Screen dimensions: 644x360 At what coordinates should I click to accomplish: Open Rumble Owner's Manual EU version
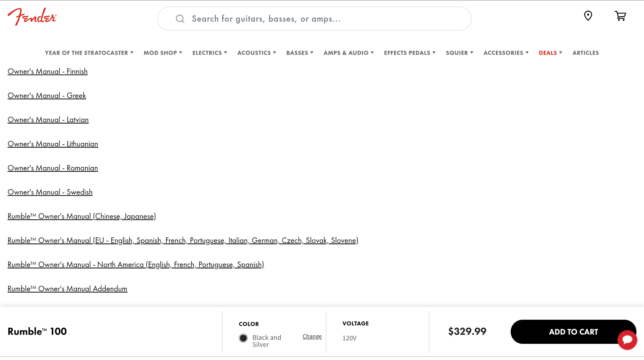183,241
